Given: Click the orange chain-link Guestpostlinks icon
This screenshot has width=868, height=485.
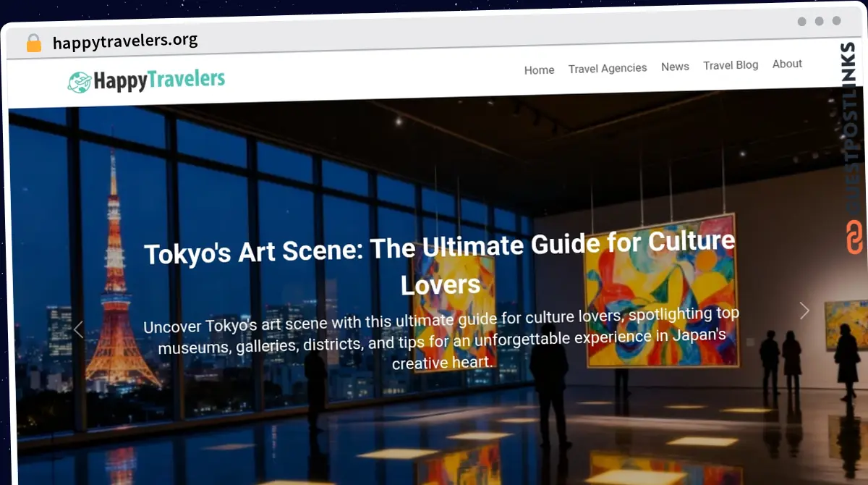Looking at the screenshot, I should click(854, 238).
